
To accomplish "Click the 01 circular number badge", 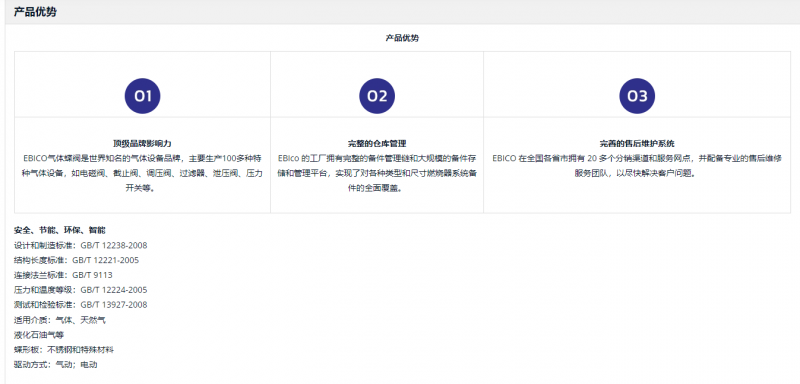I will pyautogui.click(x=142, y=96).
